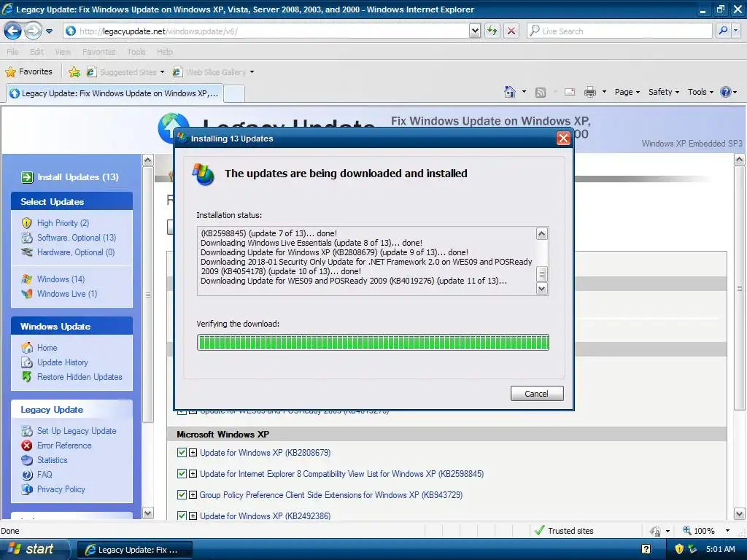This screenshot has width=747, height=560.
Task: Click the Windows Start button
Action: click(x=34, y=549)
